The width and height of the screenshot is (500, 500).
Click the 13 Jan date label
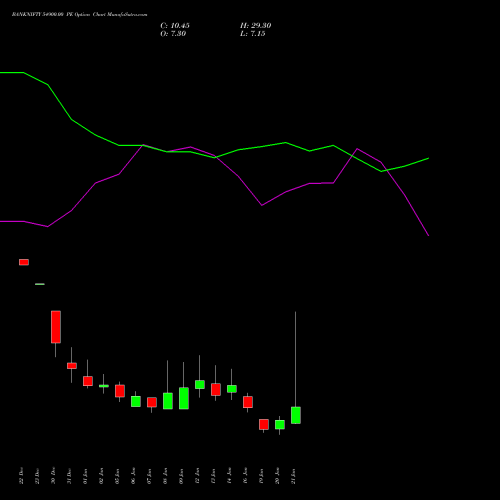click(214, 476)
